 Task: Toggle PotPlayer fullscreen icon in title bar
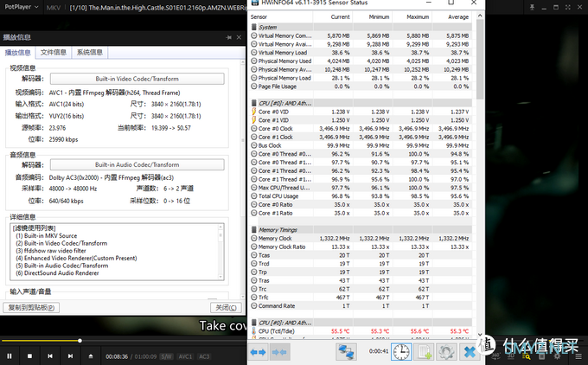pyautogui.click(x=568, y=7)
